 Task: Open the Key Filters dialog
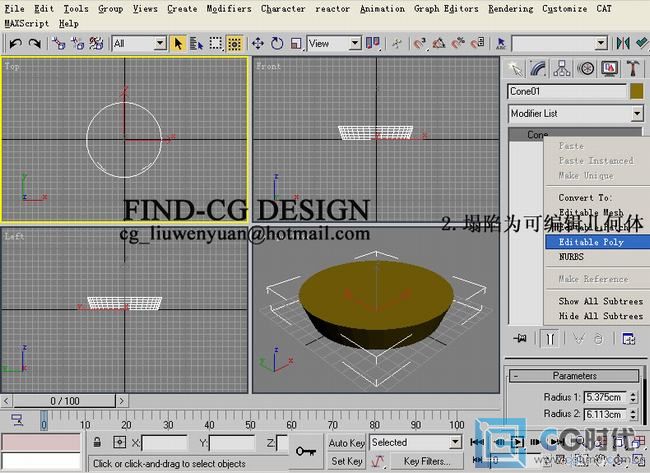coord(427,461)
